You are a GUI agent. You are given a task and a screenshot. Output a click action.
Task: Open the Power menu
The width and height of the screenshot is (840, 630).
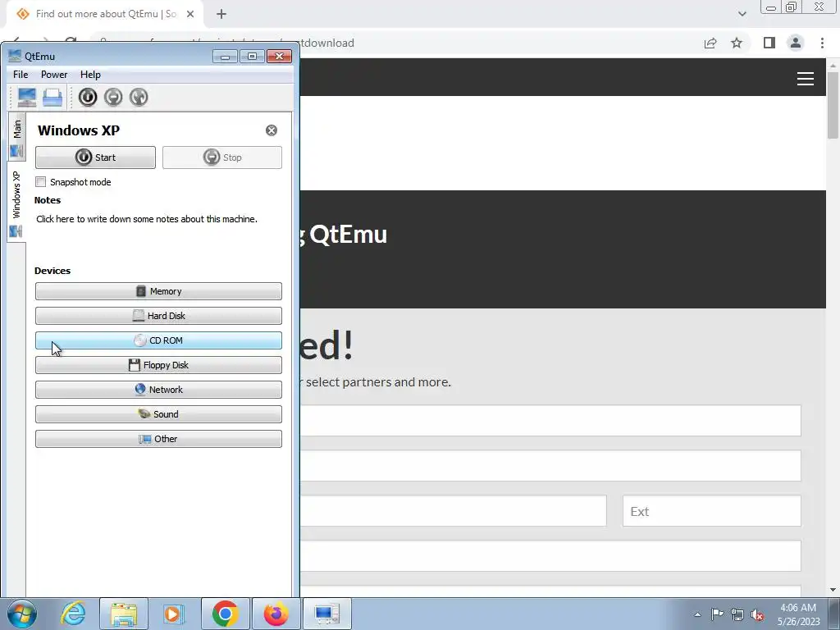pyautogui.click(x=54, y=75)
